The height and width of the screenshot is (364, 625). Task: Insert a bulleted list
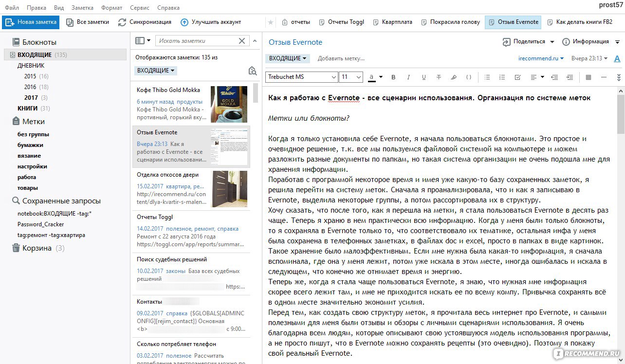(x=487, y=77)
